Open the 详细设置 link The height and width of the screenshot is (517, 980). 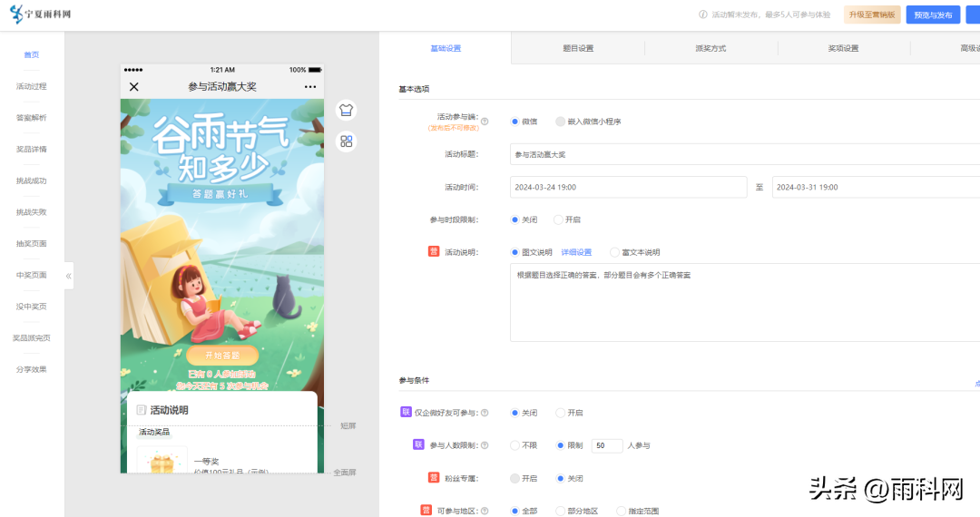coord(575,252)
